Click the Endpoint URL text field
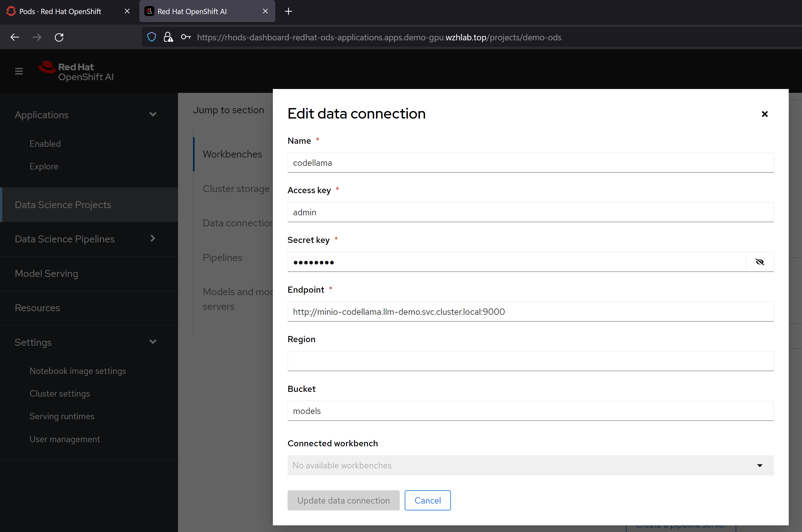This screenshot has height=532, width=802. click(530, 312)
